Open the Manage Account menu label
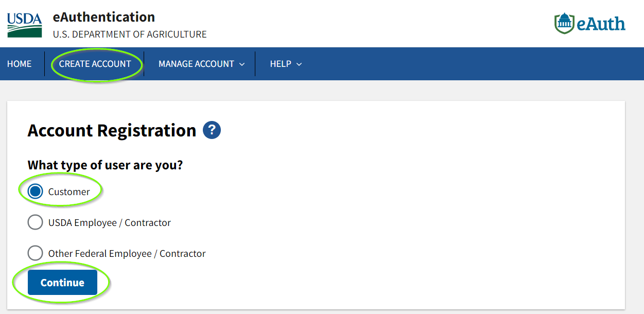 click(x=196, y=64)
